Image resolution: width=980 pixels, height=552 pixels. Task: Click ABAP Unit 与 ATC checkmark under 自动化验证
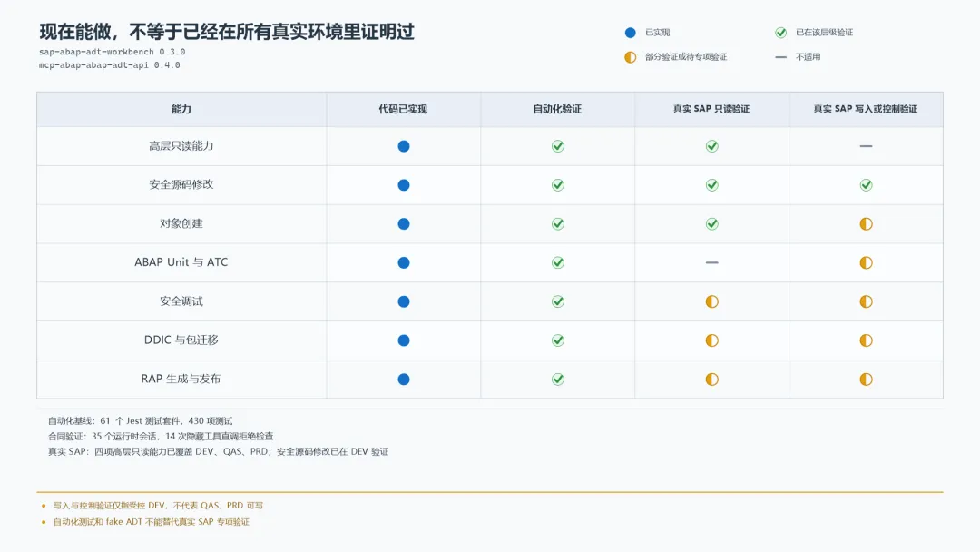click(558, 262)
